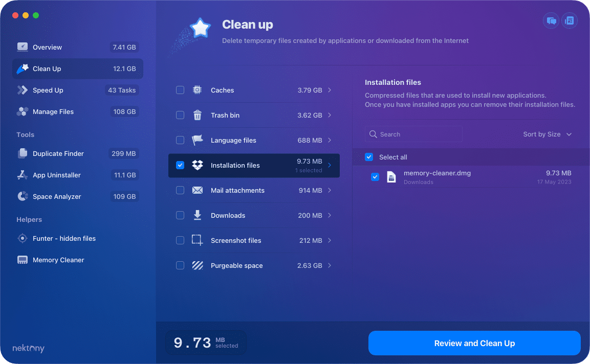
Task: Click the Installation files box icon
Action: pos(197,165)
